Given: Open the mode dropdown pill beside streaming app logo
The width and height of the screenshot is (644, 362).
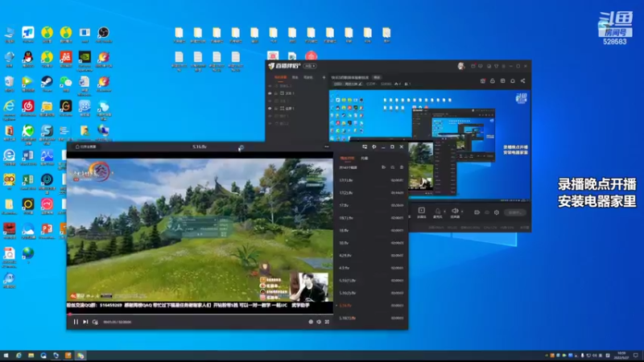Looking at the screenshot, I should tap(310, 66).
